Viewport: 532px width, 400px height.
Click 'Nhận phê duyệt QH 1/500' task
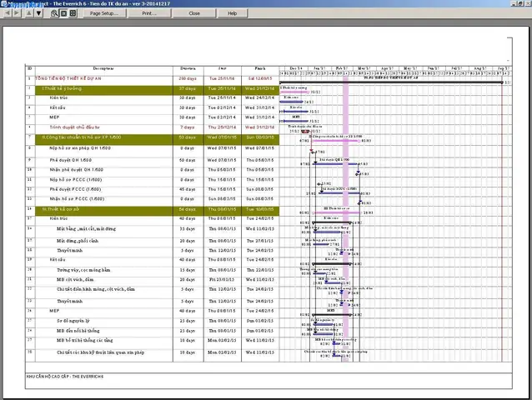[x=77, y=170]
